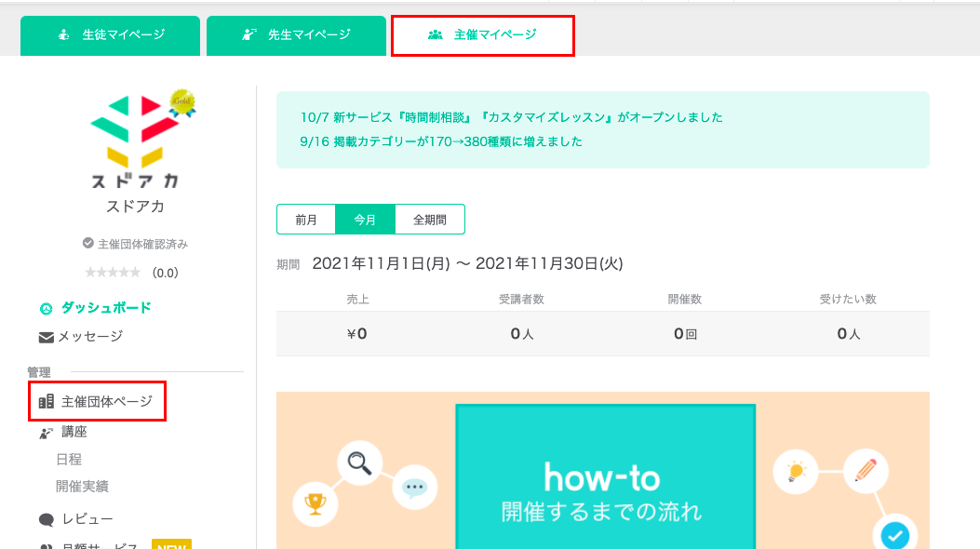Click the 売上 ¥0 value
Viewport: 980px width, 549px height.
pos(356,334)
